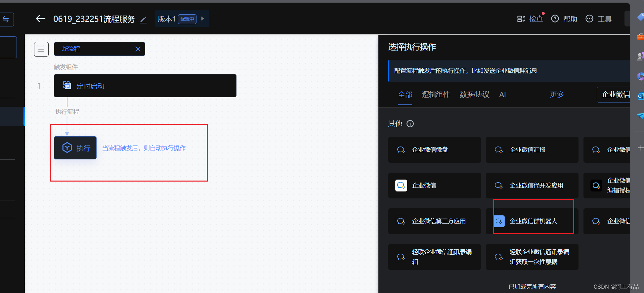Switch to the 逻辑组件 tab
Screen dimensions: 644x293
coord(436,95)
